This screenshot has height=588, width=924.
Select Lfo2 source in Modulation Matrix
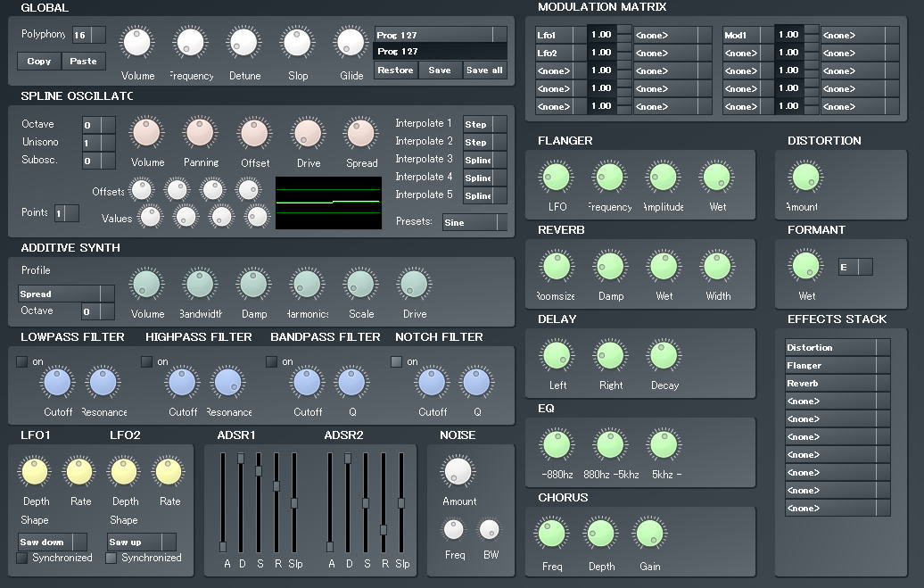(560, 53)
